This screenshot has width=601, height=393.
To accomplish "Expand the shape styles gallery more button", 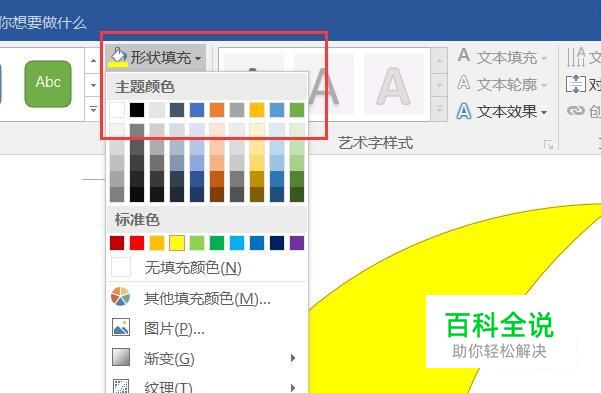I will point(93,109).
